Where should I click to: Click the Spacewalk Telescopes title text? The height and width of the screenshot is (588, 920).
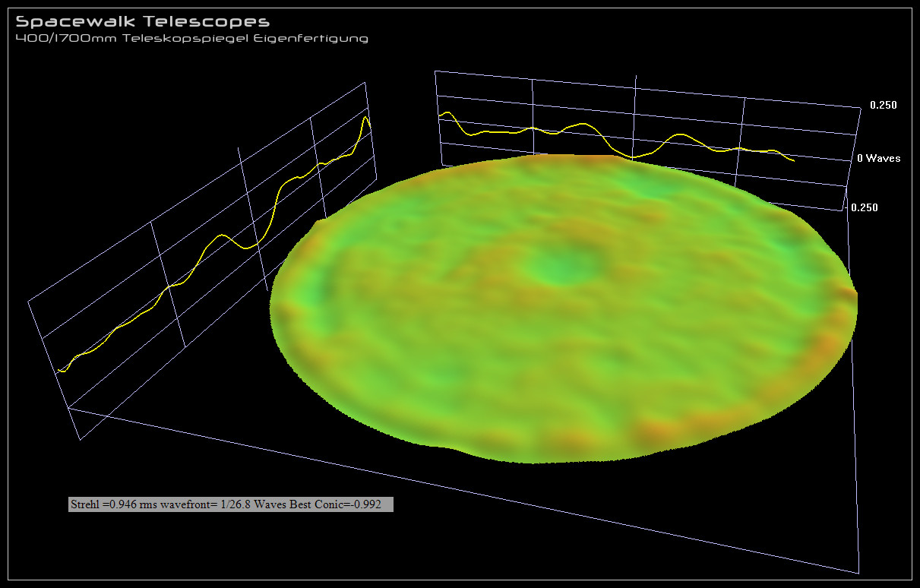tap(142, 22)
